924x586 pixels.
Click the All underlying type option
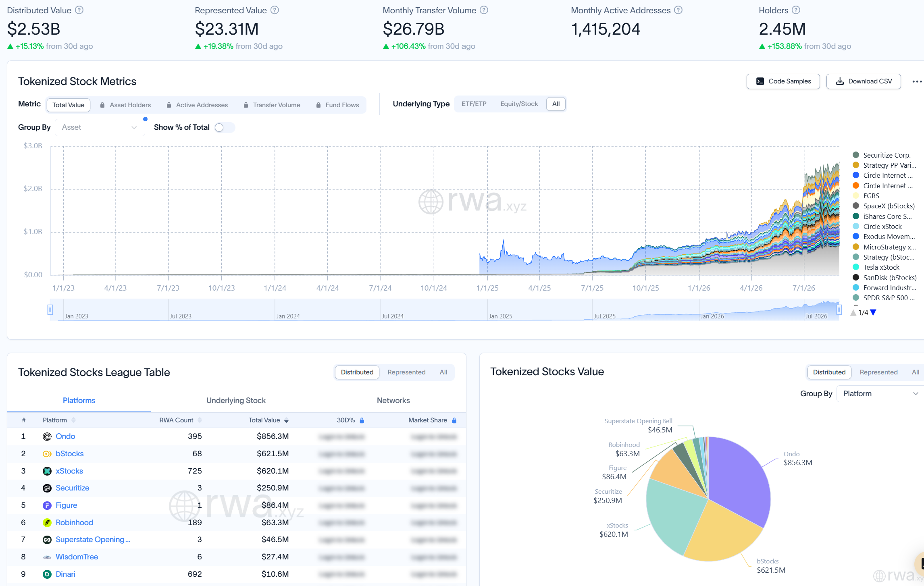click(x=556, y=104)
